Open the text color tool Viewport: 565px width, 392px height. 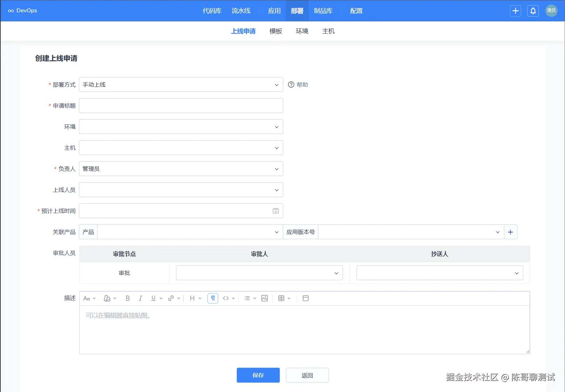107,298
